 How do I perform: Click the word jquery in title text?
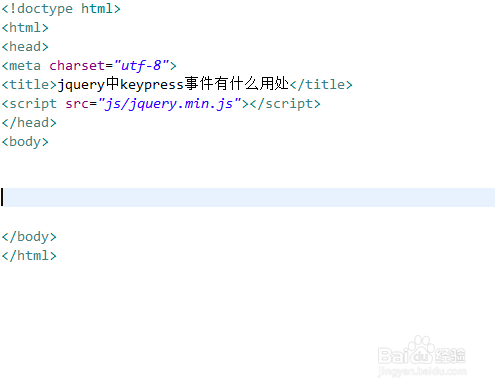(x=81, y=85)
